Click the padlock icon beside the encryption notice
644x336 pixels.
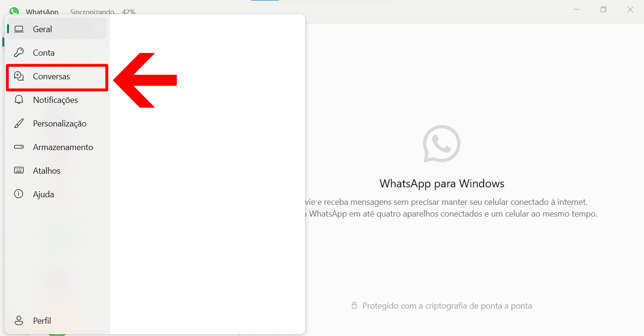click(355, 306)
